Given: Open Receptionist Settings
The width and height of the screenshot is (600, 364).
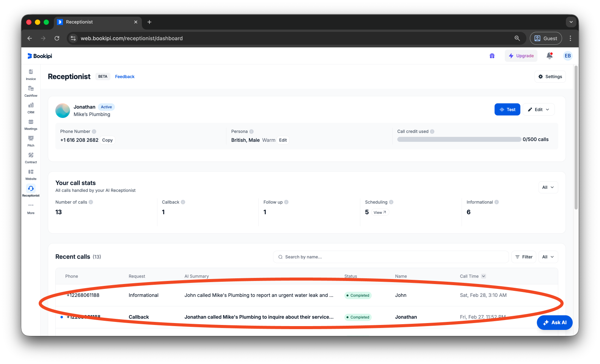Looking at the screenshot, I should point(550,77).
